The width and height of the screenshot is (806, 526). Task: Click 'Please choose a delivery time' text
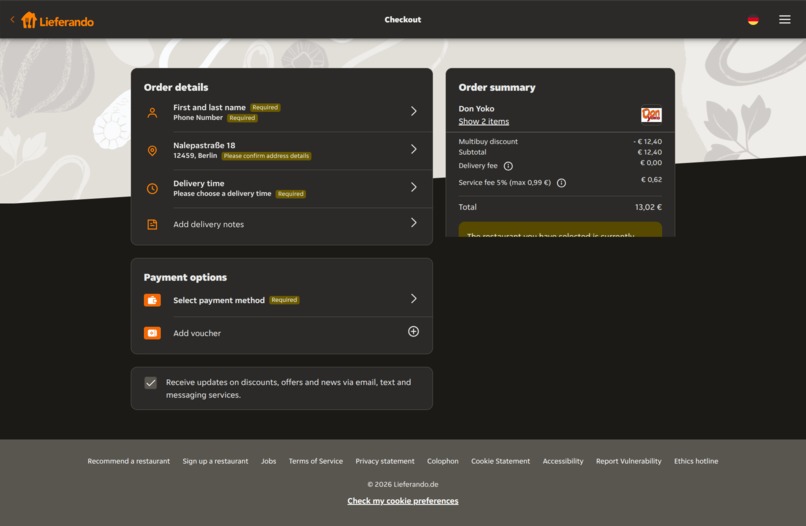[x=222, y=194]
